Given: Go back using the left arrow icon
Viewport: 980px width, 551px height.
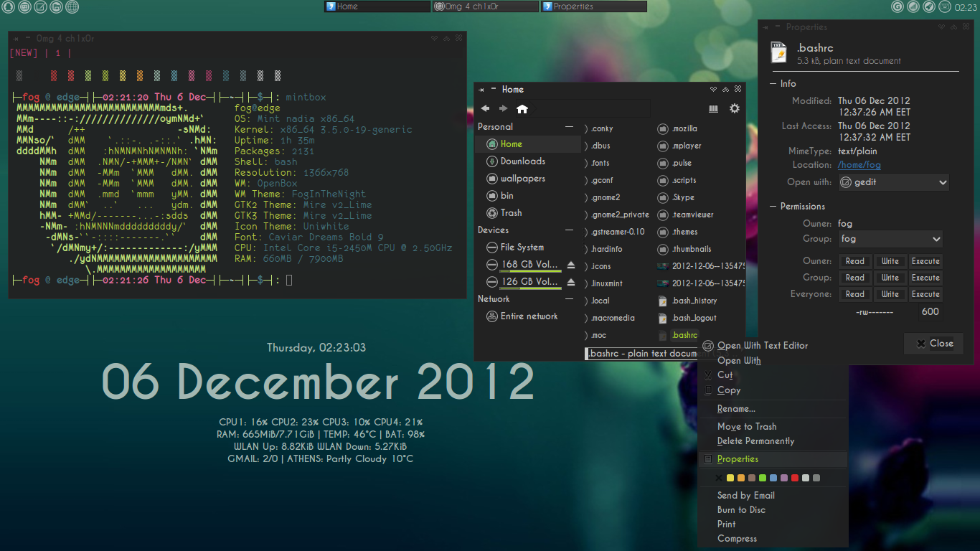Looking at the screenshot, I should pos(486,109).
